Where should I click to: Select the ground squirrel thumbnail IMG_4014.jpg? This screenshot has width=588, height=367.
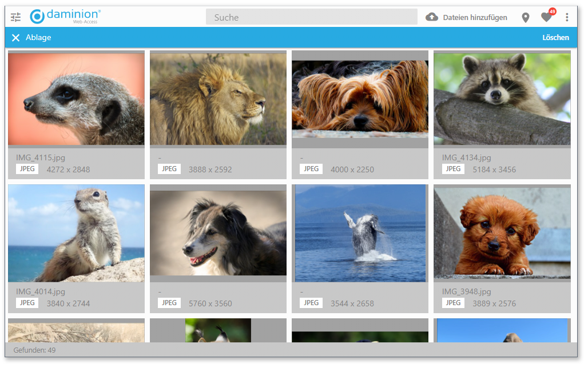[76, 233]
